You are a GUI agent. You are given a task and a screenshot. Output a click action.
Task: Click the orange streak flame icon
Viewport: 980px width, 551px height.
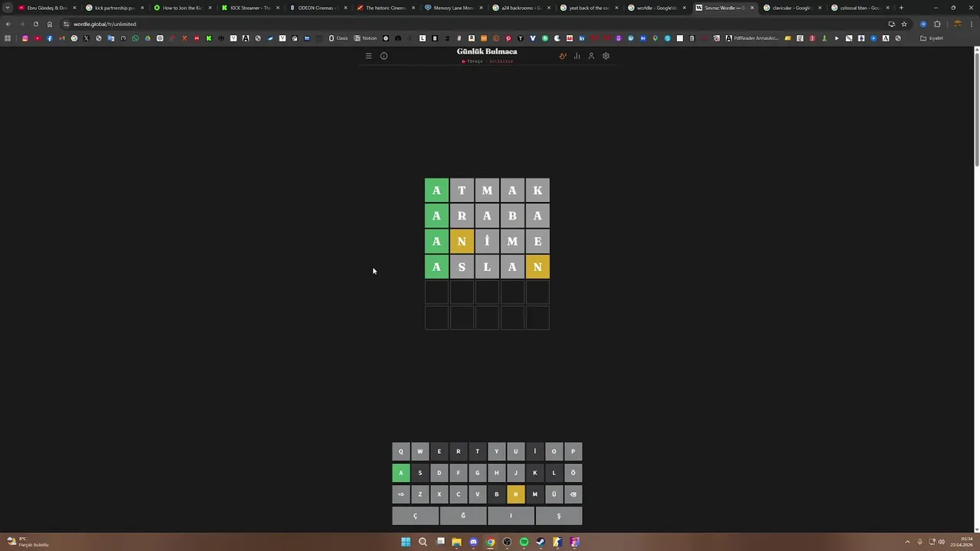(563, 56)
